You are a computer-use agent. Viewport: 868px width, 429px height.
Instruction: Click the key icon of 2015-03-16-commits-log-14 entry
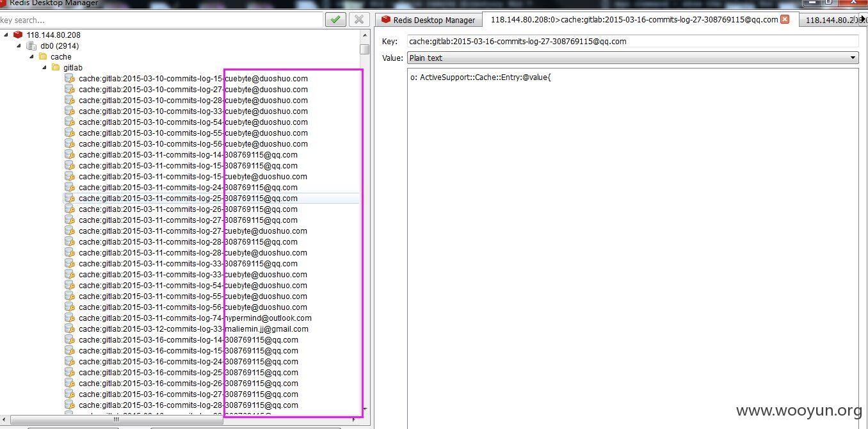coord(70,339)
